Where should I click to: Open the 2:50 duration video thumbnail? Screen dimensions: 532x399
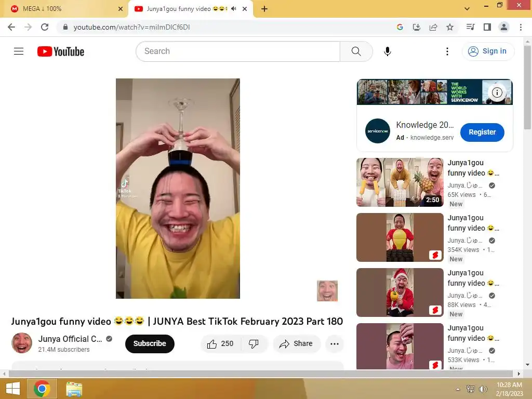400,182
